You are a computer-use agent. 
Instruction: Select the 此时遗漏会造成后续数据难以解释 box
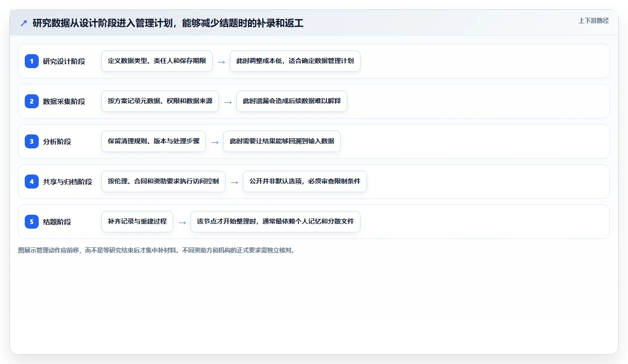click(x=292, y=101)
